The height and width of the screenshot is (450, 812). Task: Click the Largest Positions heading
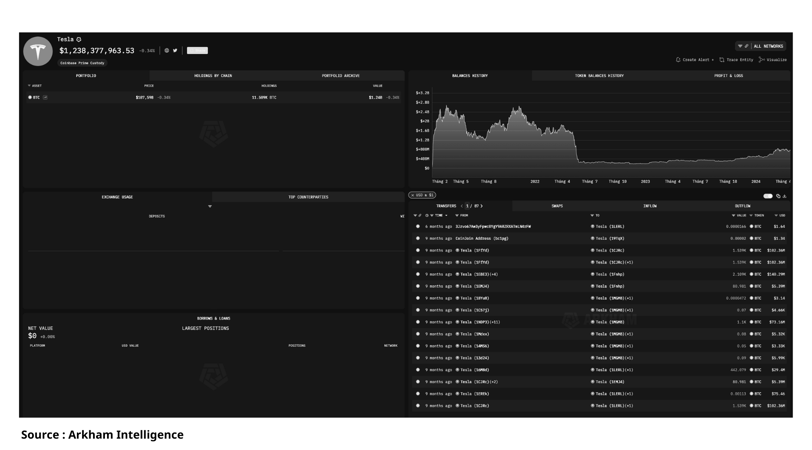(205, 328)
